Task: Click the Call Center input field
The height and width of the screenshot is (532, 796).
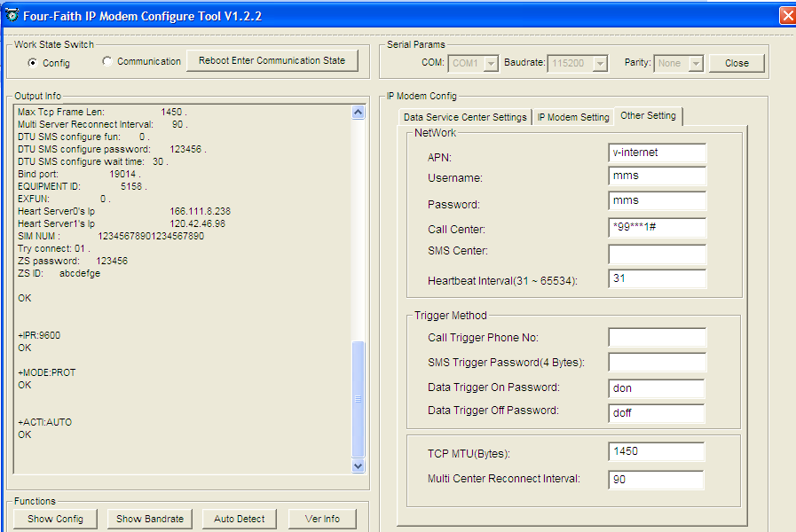Action: point(657,228)
